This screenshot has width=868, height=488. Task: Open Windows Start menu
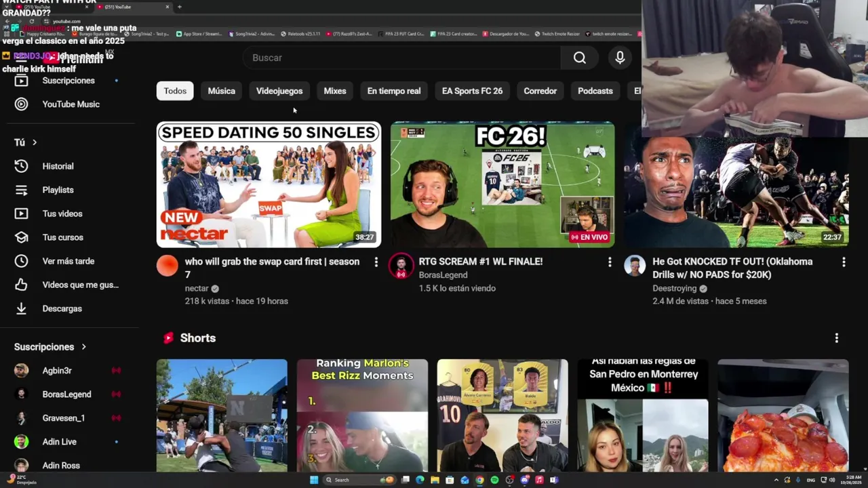[314, 480]
